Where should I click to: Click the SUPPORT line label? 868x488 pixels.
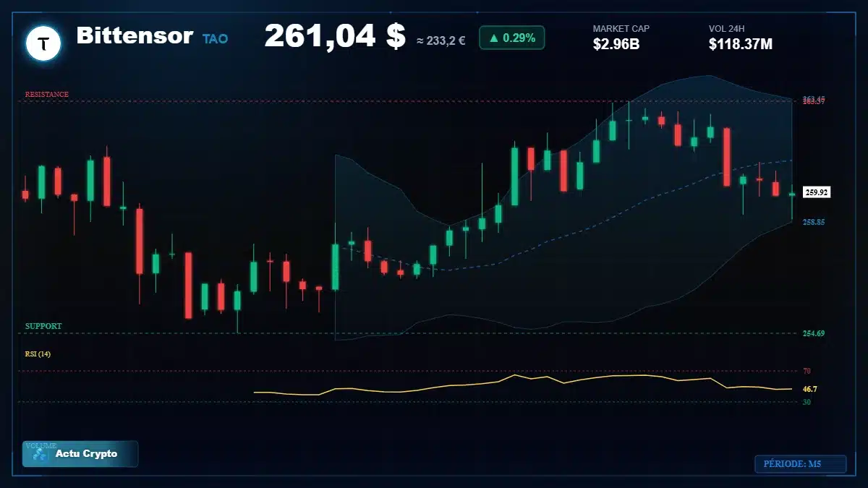(x=43, y=327)
